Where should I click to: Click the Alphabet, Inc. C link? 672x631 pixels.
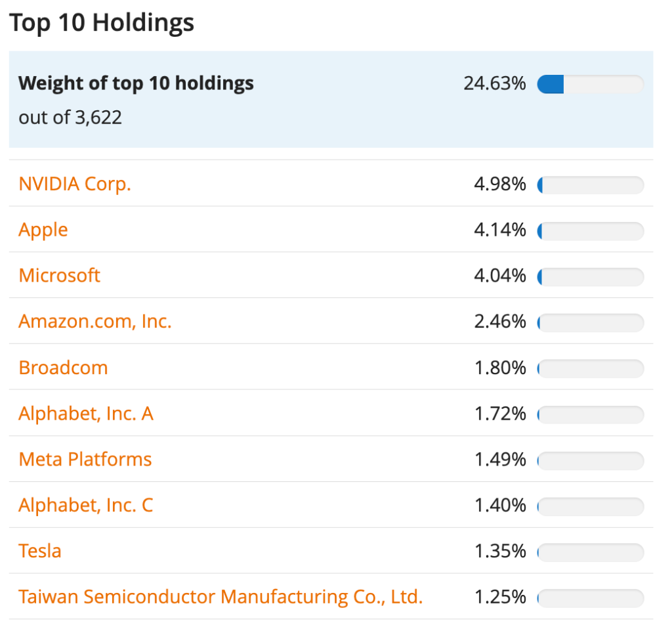click(86, 505)
